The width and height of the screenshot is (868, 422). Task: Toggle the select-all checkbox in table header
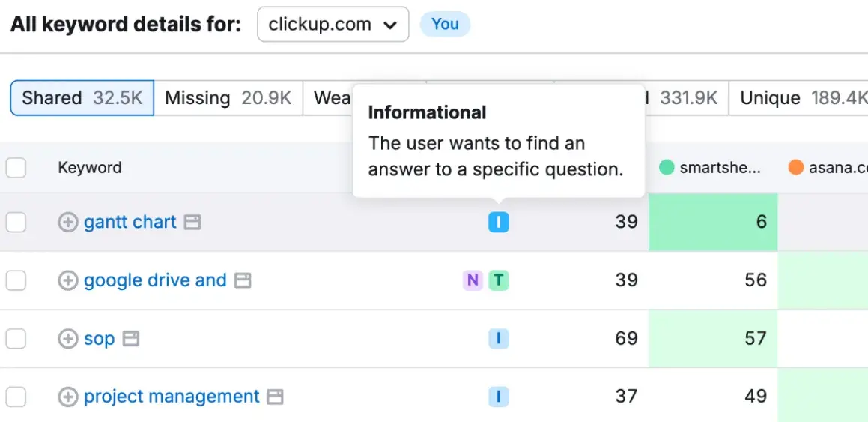pos(16,168)
